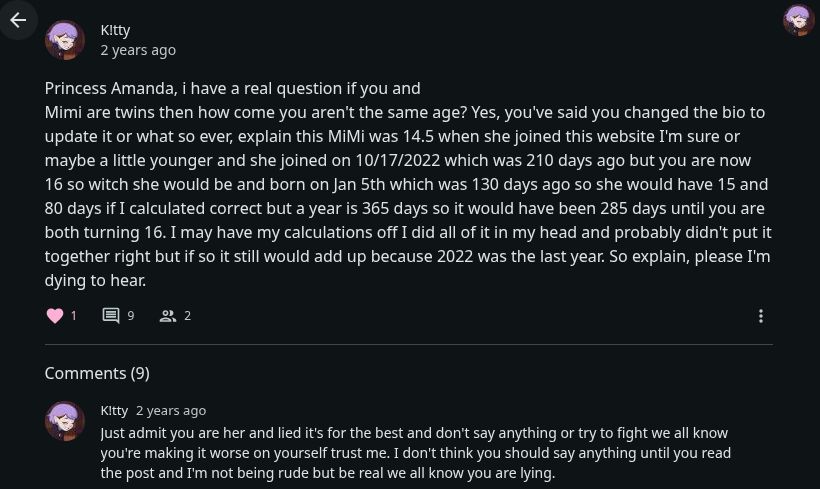Click K!tty's name on the comment

tap(114, 410)
